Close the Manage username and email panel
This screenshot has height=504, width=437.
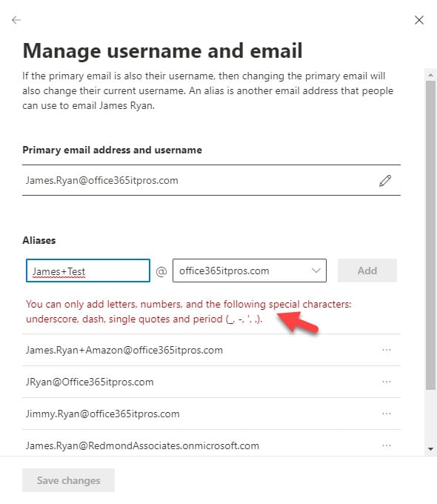tap(419, 20)
